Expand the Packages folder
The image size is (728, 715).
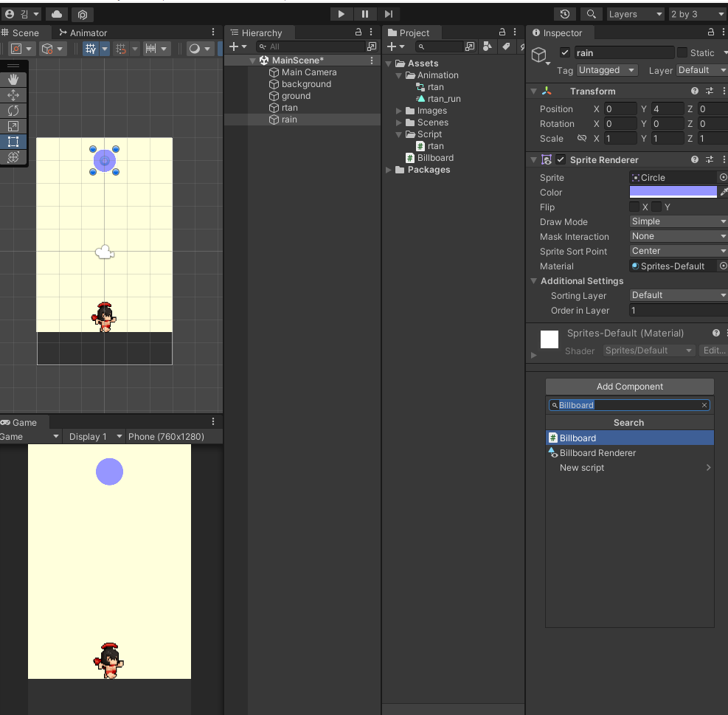[389, 170]
